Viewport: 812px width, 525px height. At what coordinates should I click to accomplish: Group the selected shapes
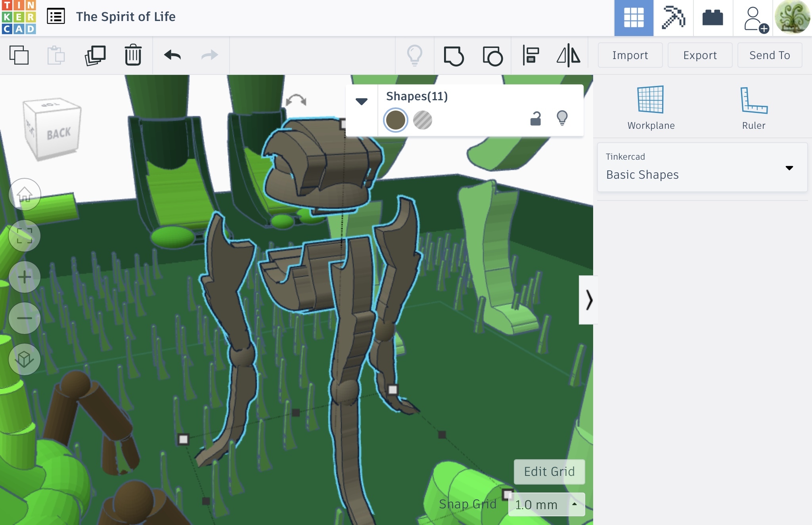454,55
